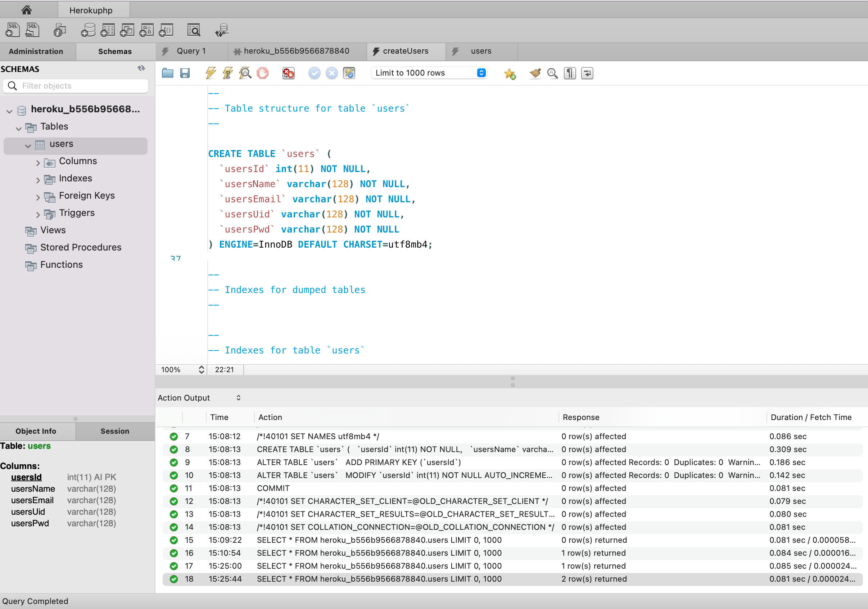868x609 pixels.
Task: Create a new schema in the connected server
Action: [x=88, y=30]
